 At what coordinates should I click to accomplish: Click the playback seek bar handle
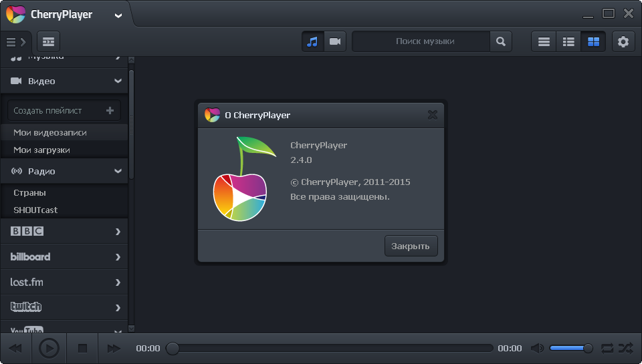173,349
